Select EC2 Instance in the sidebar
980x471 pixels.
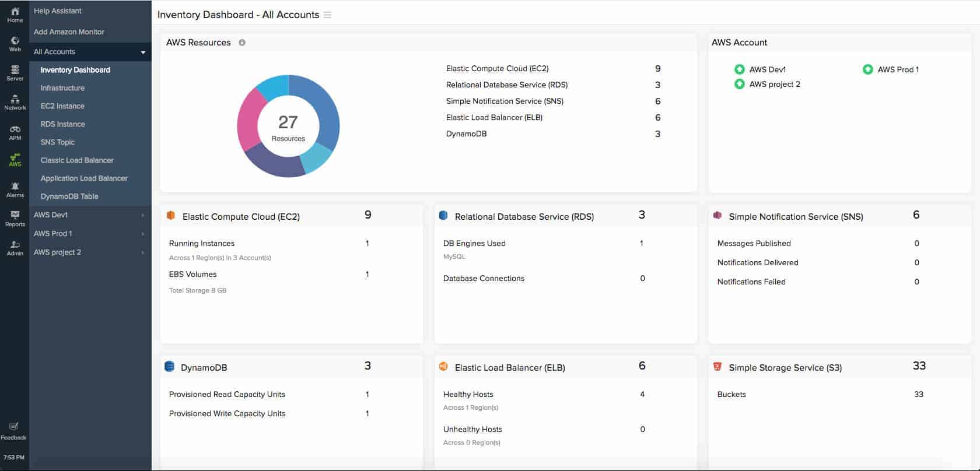[x=62, y=106]
